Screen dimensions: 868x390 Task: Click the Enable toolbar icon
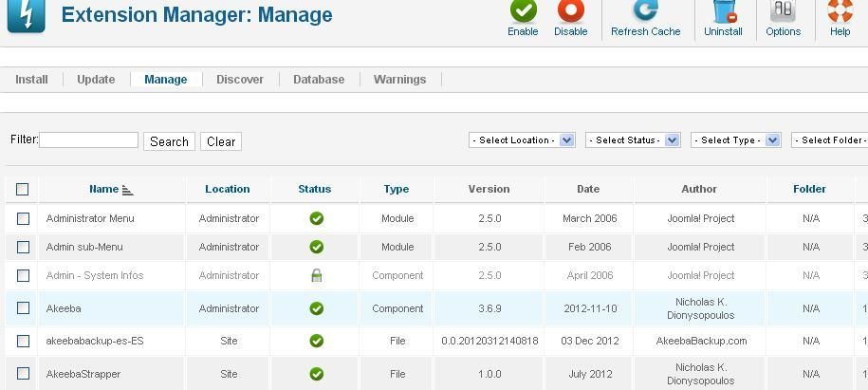(523, 10)
